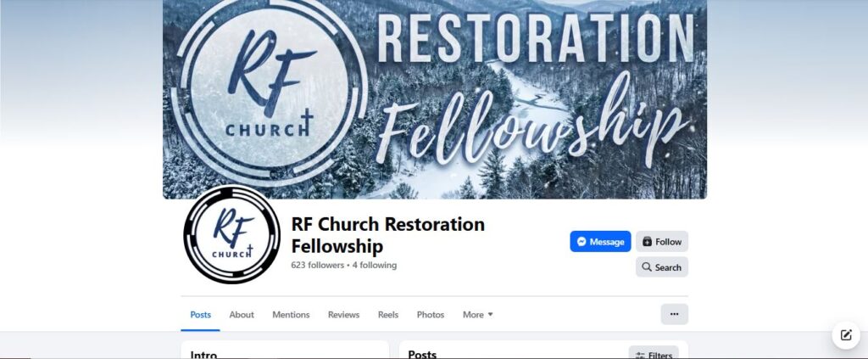Click the Filters sliders icon in Posts
Viewport: 868px width, 359px height.
click(640, 355)
